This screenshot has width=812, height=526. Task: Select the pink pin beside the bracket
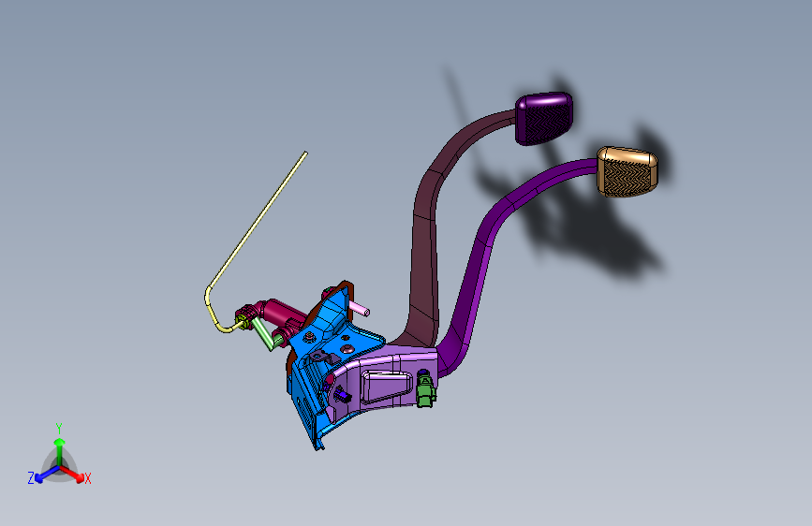(x=359, y=309)
